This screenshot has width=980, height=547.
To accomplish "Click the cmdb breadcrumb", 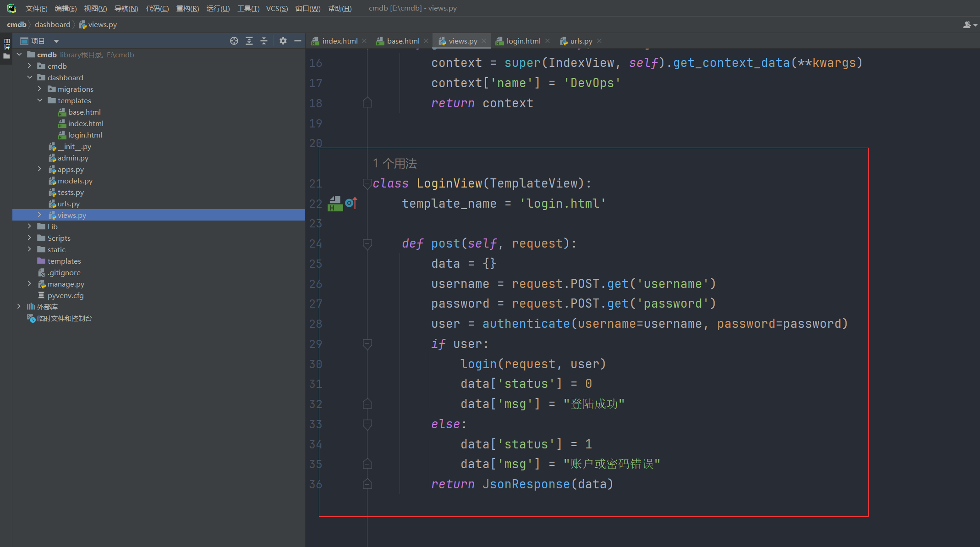I will (x=16, y=25).
